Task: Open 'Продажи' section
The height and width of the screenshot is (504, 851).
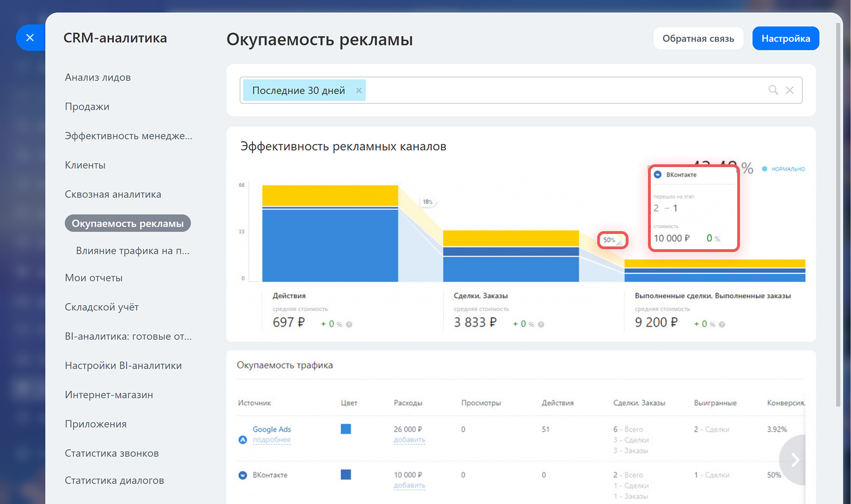Action: click(87, 107)
